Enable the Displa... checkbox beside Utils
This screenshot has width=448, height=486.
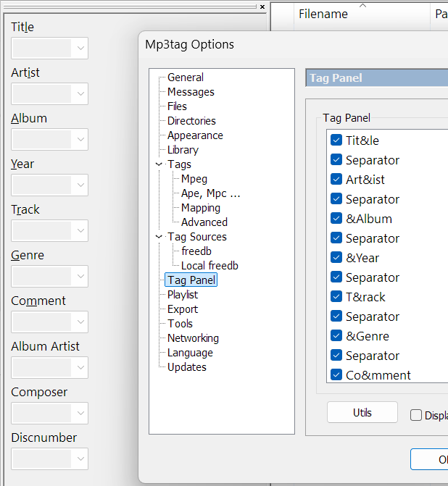[415, 415]
